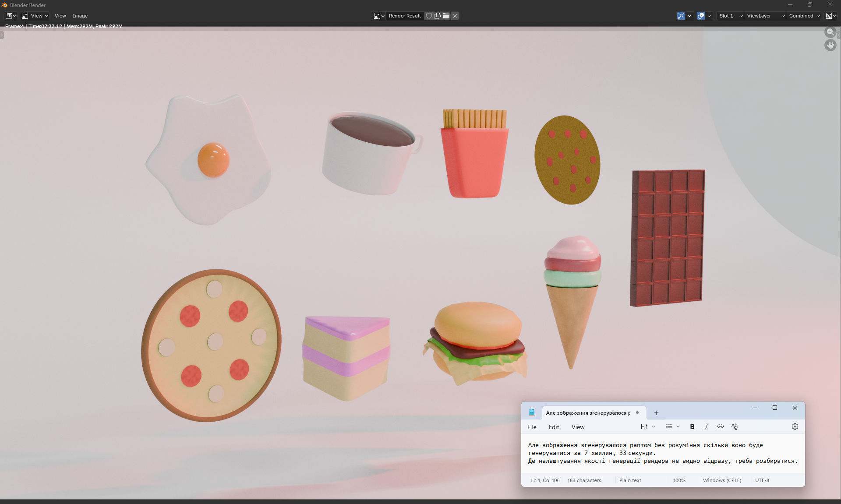Click Notepad italic formatting icon

click(706, 426)
